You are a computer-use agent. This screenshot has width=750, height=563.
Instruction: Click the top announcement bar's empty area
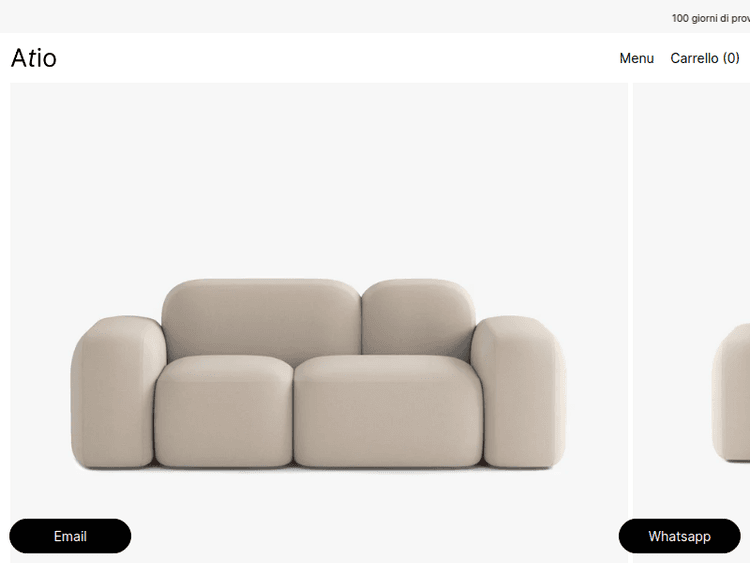335,16
